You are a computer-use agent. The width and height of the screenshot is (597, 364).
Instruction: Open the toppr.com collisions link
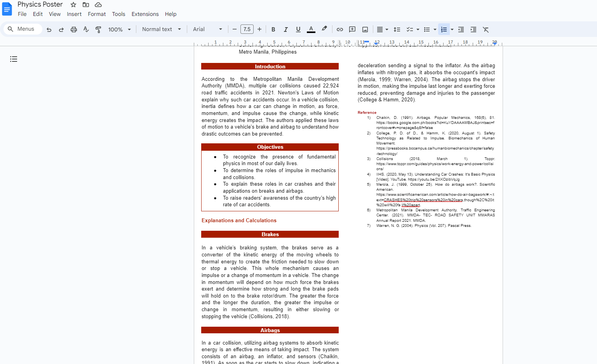click(x=435, y=166)
